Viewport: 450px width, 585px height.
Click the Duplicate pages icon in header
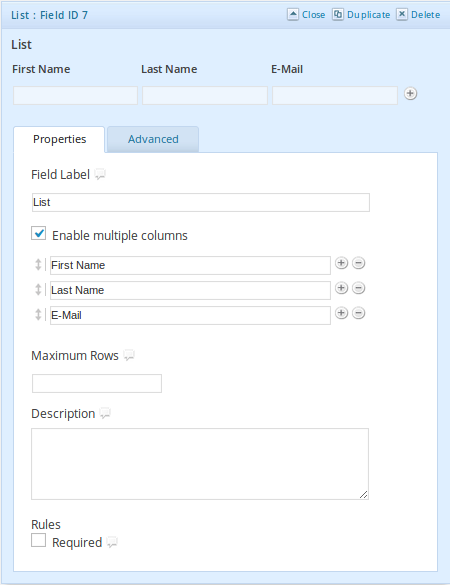[338, 15]
